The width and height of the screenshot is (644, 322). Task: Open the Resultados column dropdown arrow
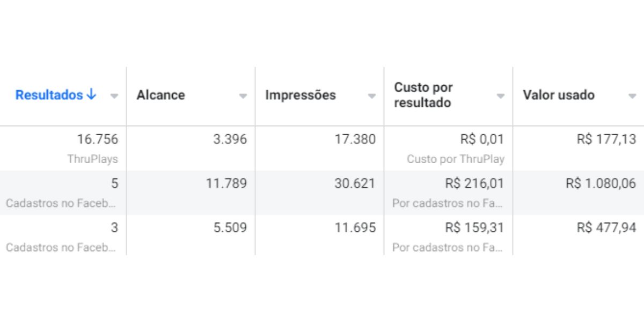click(x=114, y=96)
